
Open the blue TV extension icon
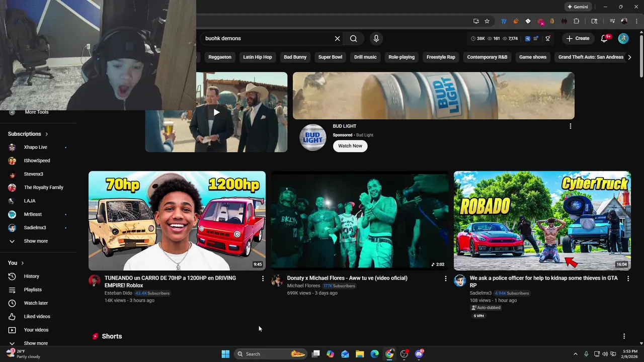pyautogui.click(x=504, y=21)
